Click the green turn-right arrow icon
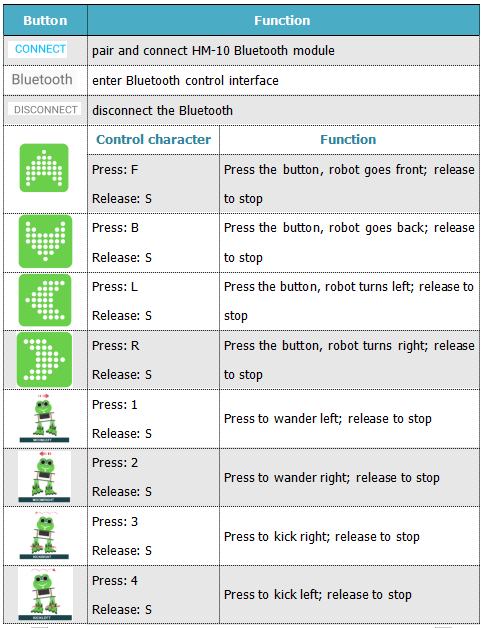 (x=44, y=359)
